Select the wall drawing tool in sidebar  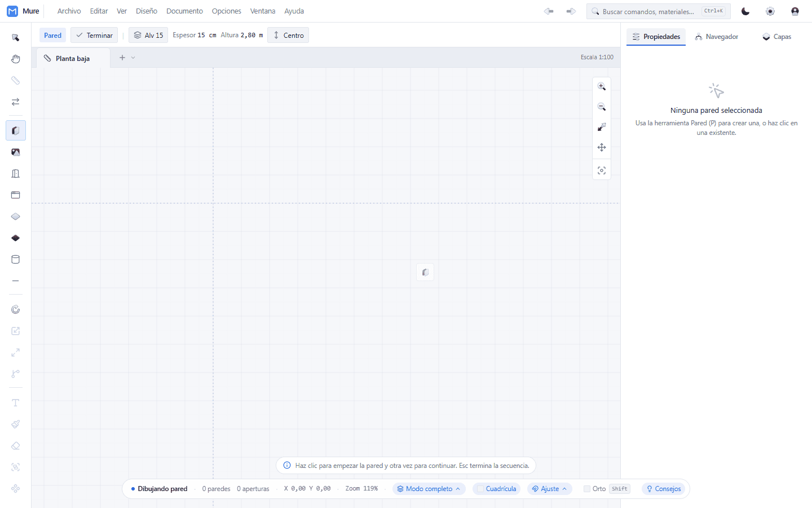pos(16,130)
